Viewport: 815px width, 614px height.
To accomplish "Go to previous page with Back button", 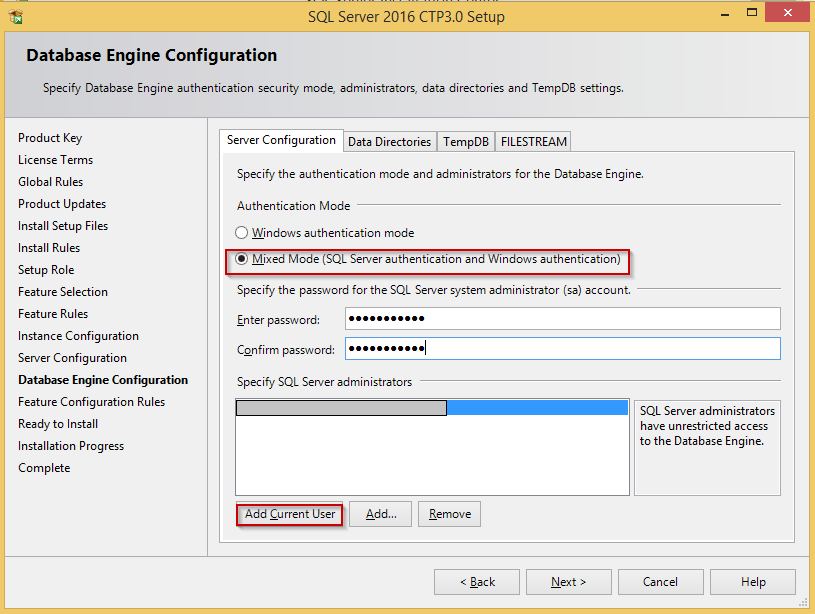I will (x=477, y=582).
